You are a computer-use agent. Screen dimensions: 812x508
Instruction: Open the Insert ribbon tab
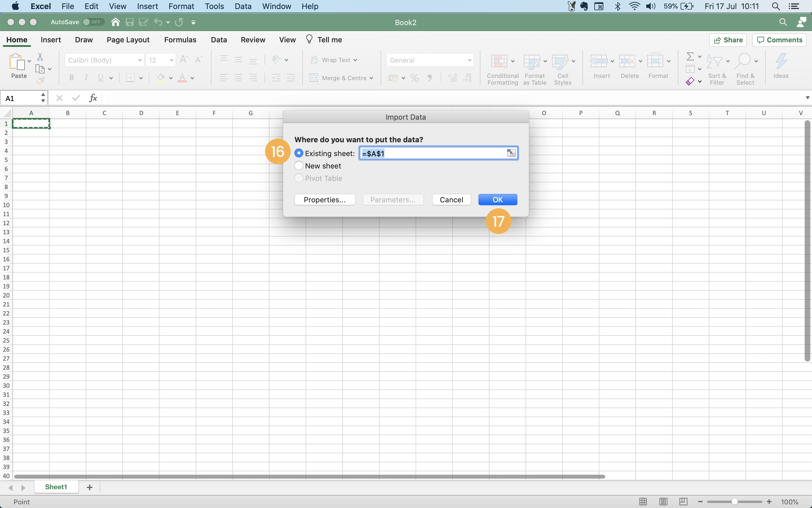tap(51, 40)
